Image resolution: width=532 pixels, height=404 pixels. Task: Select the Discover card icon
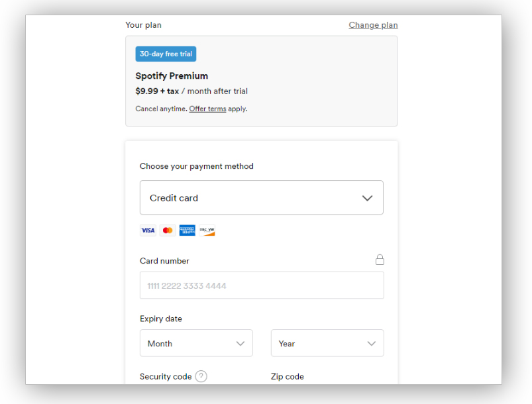(207, 230)
